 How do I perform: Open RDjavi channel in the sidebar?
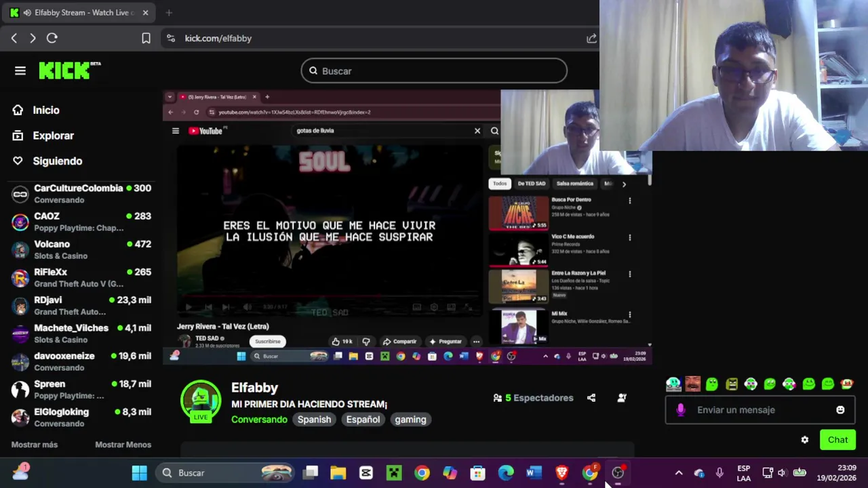click(x=81, y=306)
